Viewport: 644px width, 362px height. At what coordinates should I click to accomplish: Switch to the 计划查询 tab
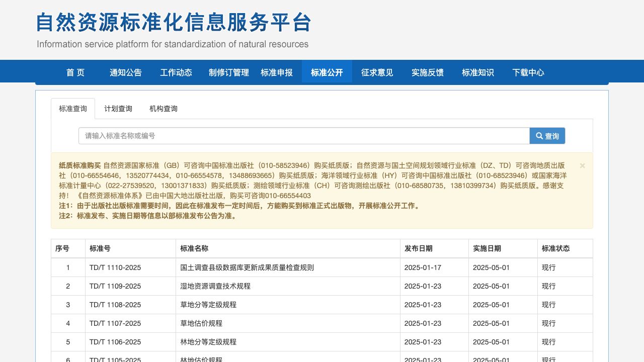tap(118, 109)
